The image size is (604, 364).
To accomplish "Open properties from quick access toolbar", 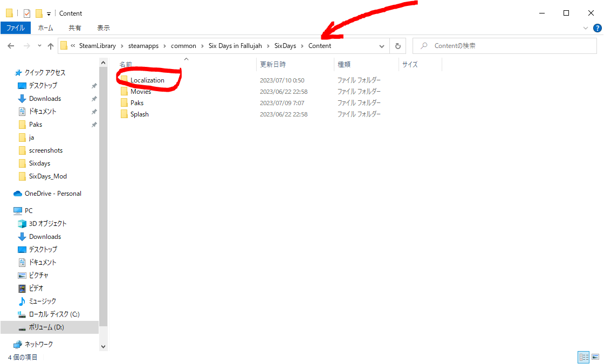I will click(27, 13).
